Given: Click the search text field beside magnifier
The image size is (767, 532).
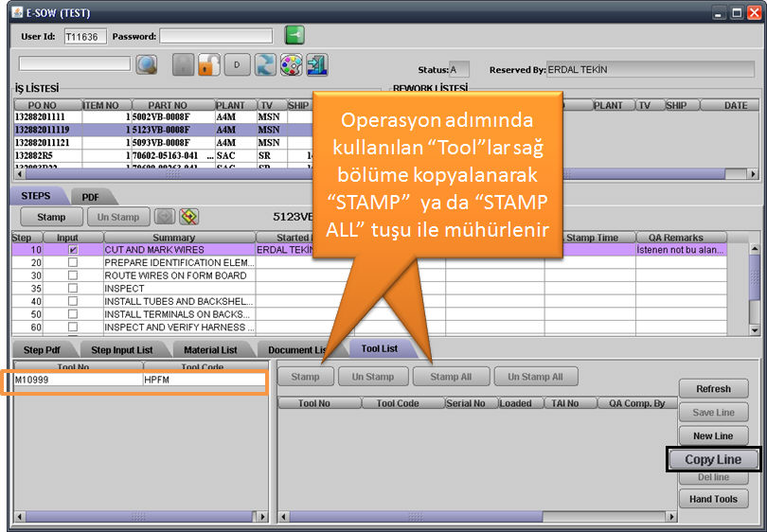Looking at the screenshot, I should (x=75, y=63).
